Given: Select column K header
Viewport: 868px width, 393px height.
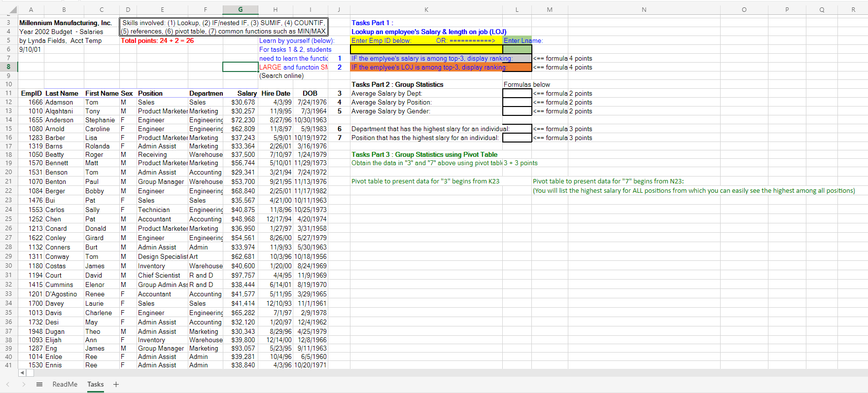Looking at the screenshot, I should (426, 10).
